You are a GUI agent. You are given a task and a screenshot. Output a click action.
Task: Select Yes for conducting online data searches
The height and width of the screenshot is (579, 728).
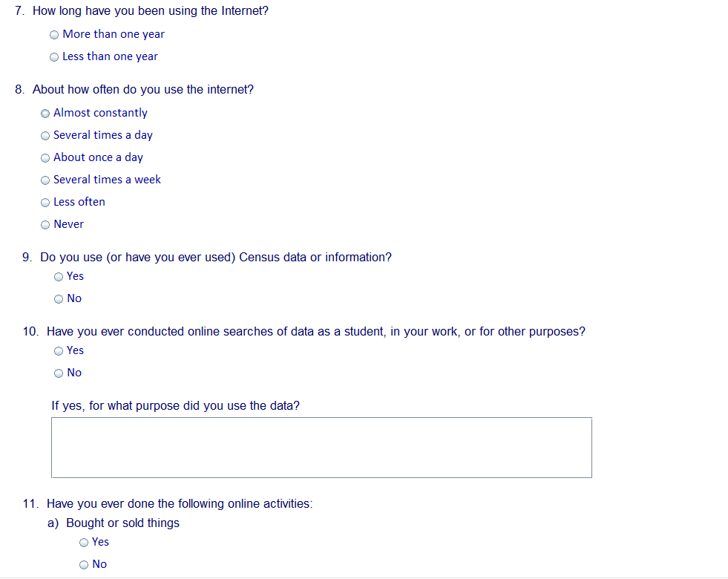(x=59, y=351)
